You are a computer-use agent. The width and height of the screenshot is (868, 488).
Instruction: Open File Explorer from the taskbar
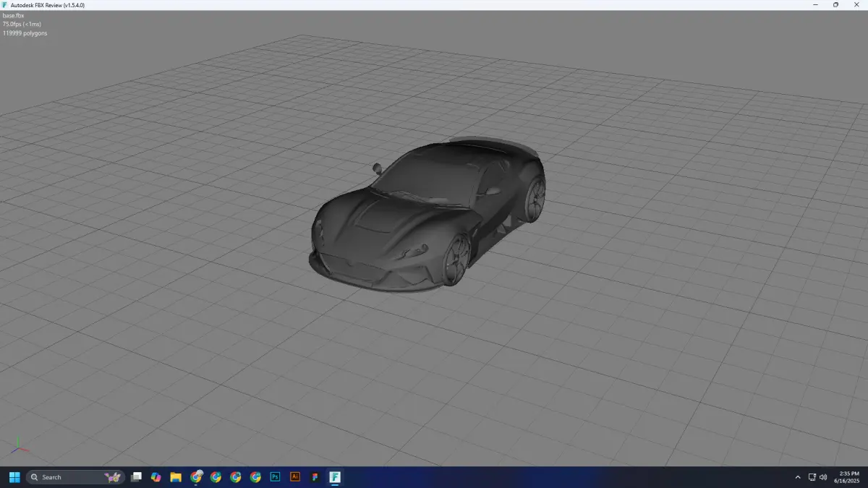point(176,477)
